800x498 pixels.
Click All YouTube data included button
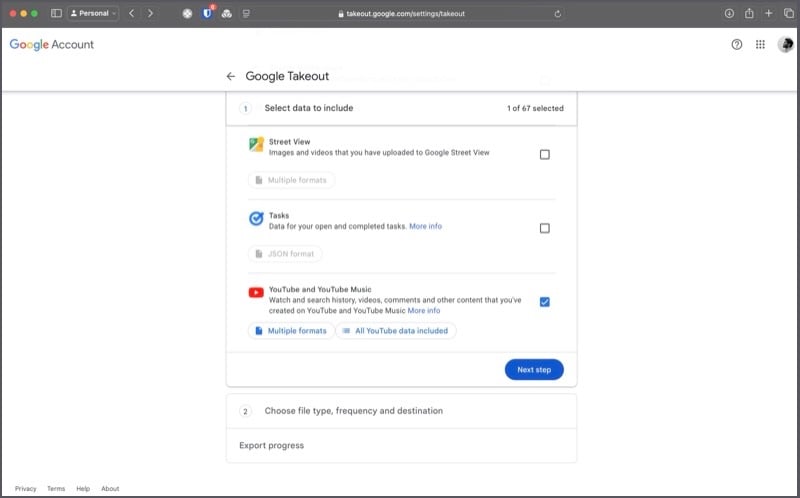tap(396, 331)
